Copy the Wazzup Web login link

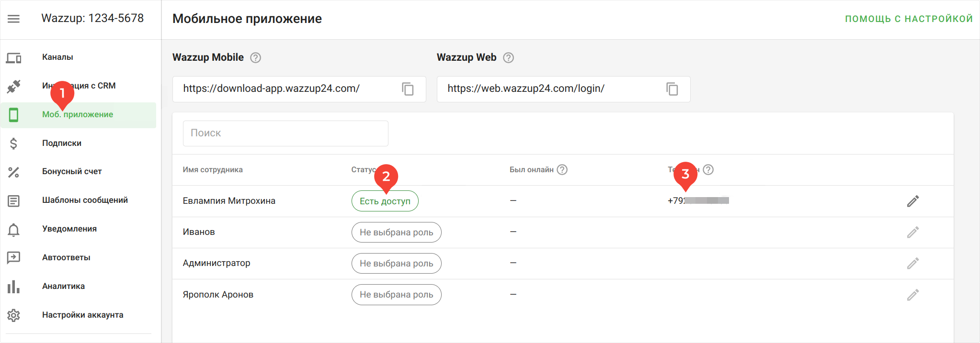click(x=672, y=89)
